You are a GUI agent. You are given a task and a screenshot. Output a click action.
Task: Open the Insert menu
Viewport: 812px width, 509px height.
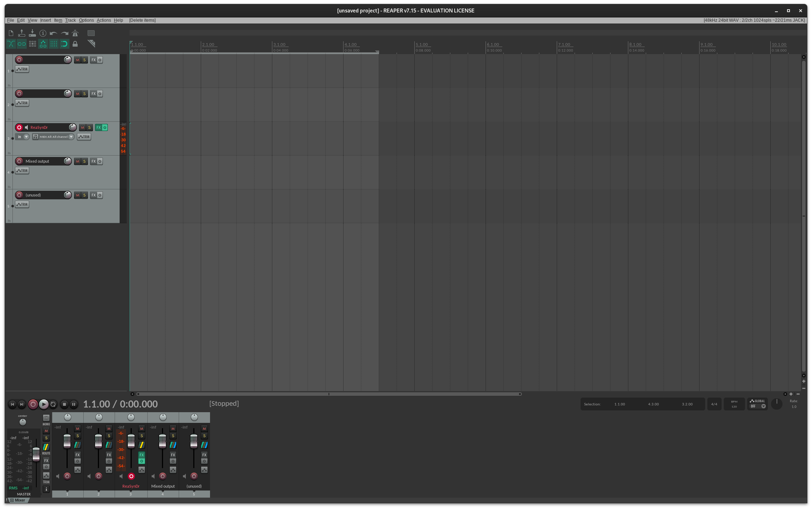[x=46, y=20]
